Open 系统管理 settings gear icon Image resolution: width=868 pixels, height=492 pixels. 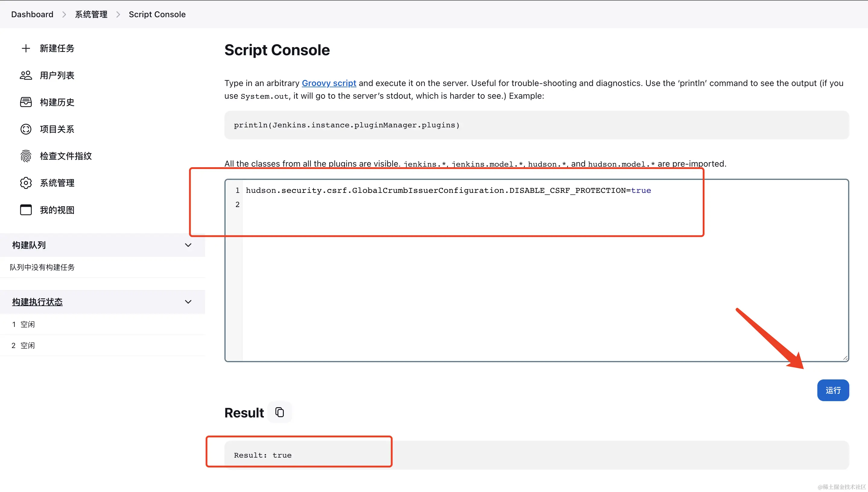click(26, 183)
